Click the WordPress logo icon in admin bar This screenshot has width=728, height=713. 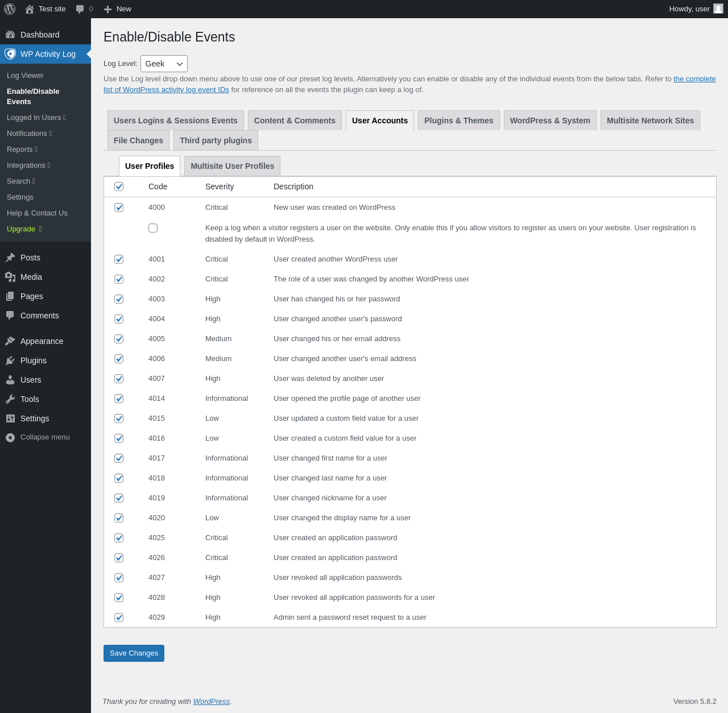click(10, 9)
